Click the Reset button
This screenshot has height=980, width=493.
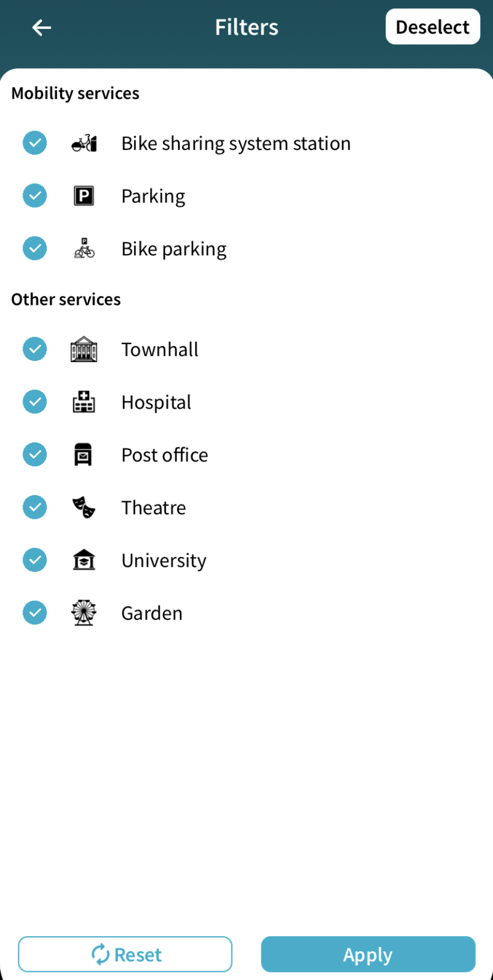click(125, 954)
